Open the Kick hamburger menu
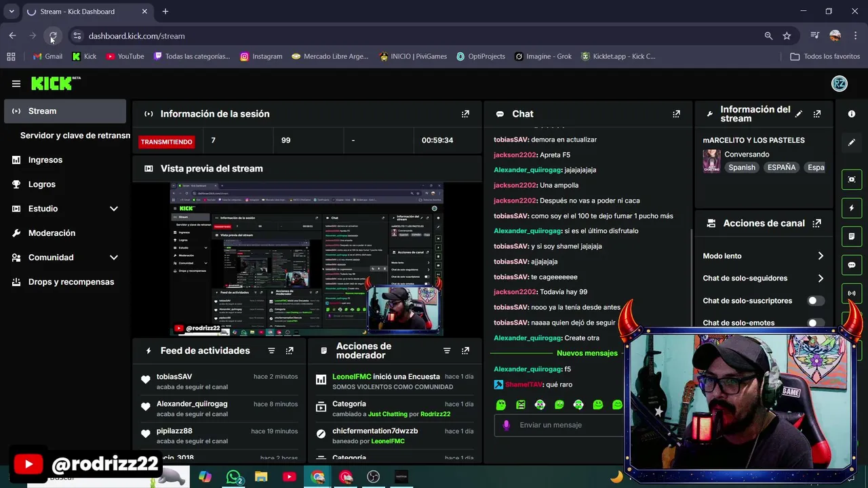 pyautogui.click(x=16, y=83)
